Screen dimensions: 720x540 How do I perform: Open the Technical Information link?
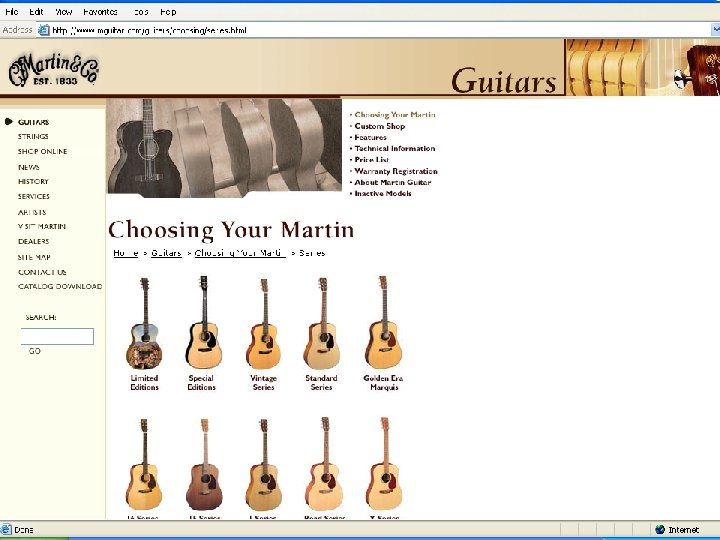coord(394,148)
